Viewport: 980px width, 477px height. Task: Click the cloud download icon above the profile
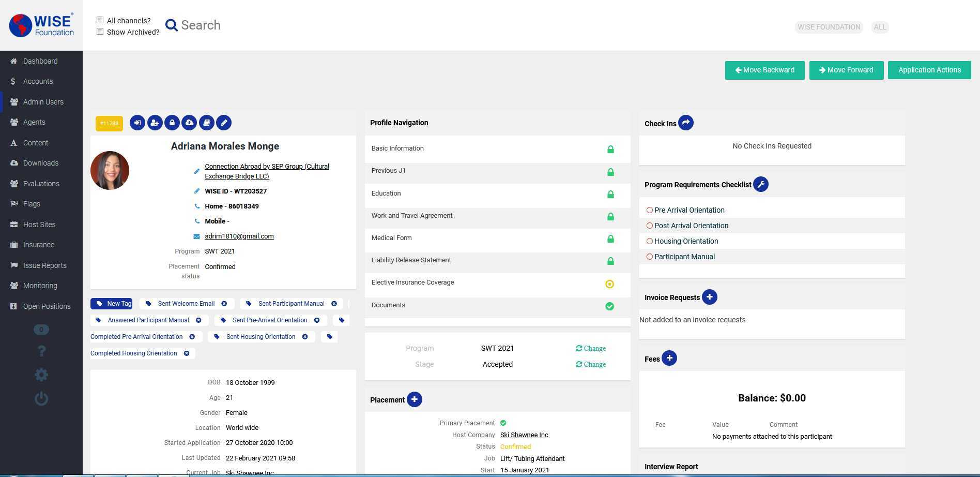[189, 123]
